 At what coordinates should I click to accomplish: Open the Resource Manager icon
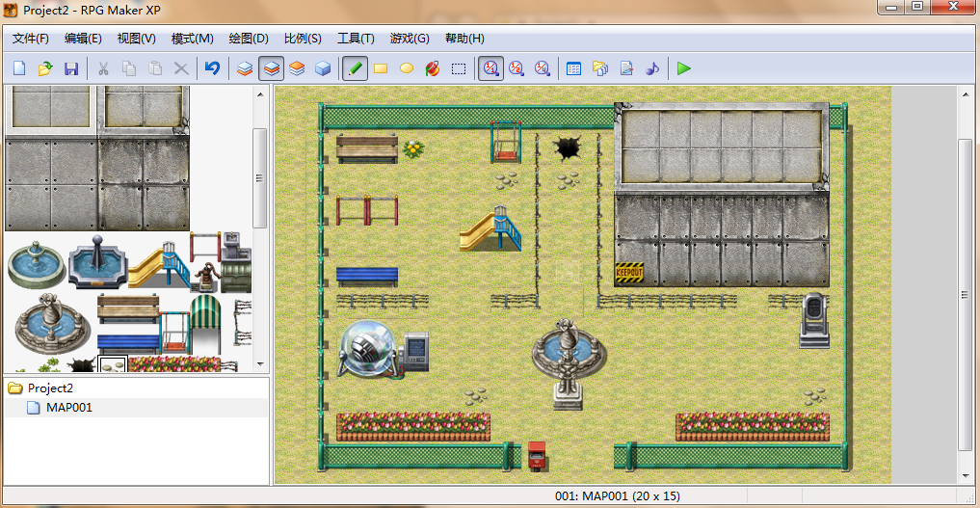tap(600, 68)
